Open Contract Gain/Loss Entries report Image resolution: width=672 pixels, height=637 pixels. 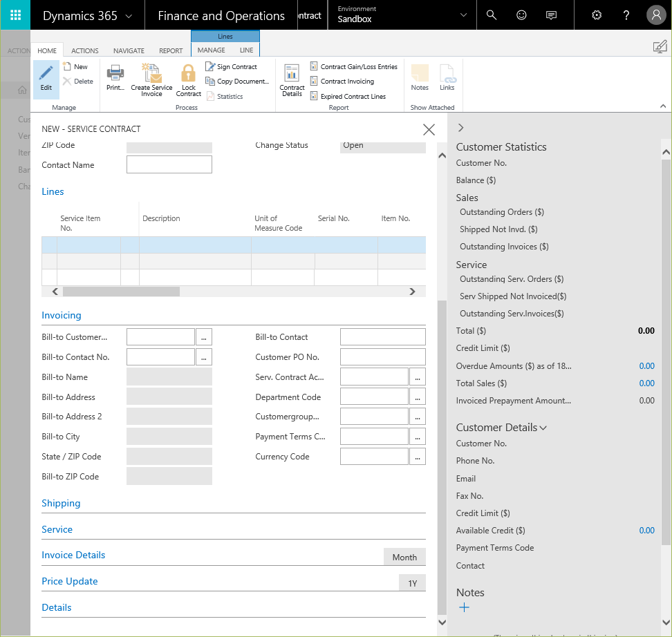click(x=354, y=67)
